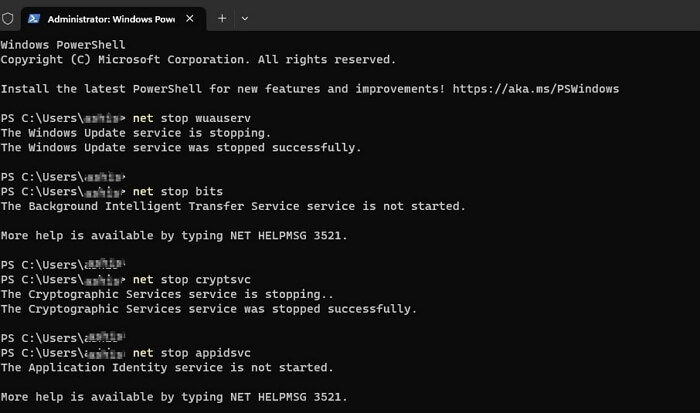The height and width of the screenshot is (413, 700).
Task: Open a new tab with the plus button
Action: point(222,18)
